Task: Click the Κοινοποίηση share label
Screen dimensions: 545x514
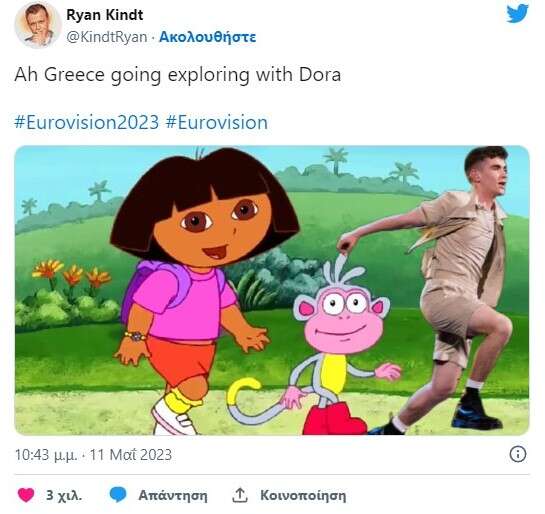Action: (x=303, y=495)
